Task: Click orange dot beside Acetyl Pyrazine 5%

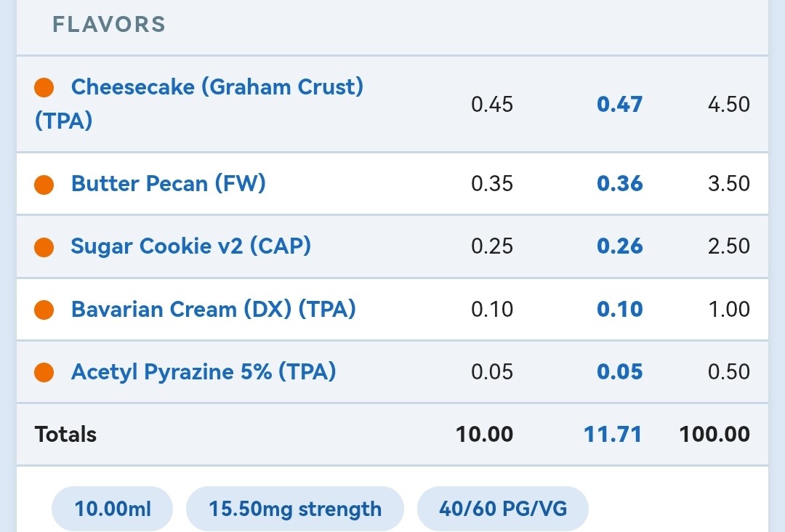Action: [x=44, y=372]
